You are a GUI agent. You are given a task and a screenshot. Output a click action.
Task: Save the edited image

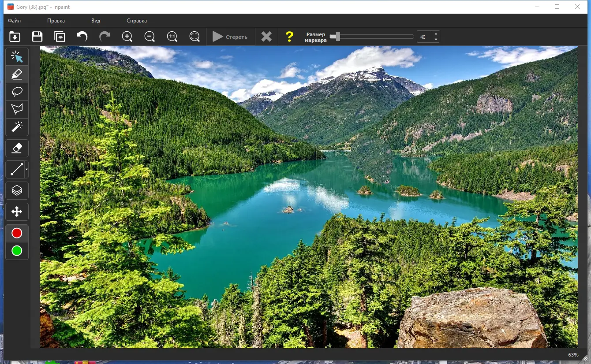[x=37, y=37]
